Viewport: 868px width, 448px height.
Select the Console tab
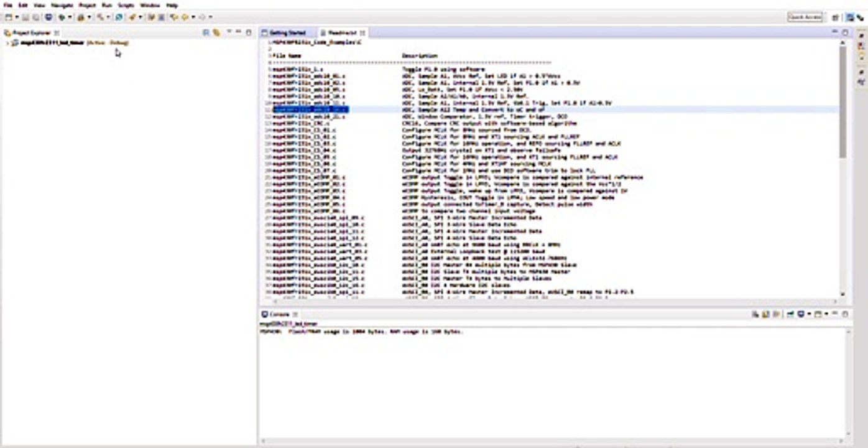pyautogui.click(x=279, y=314)
